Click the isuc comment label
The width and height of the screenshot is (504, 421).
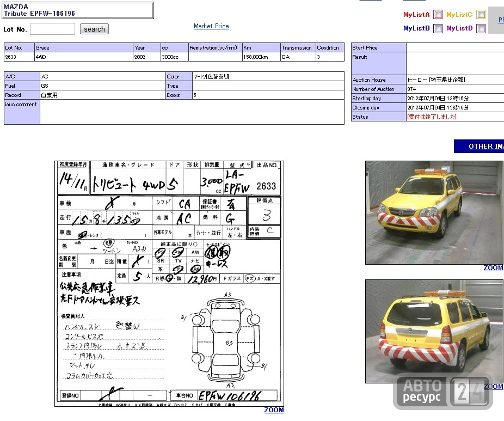21,105
